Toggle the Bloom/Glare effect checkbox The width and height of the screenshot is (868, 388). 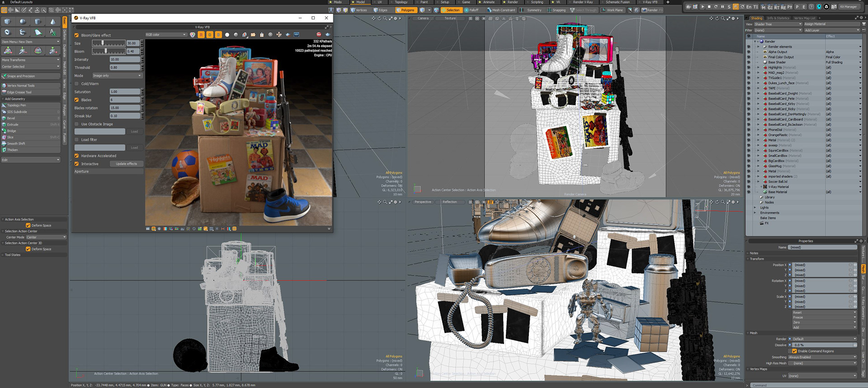click(76, 35)
